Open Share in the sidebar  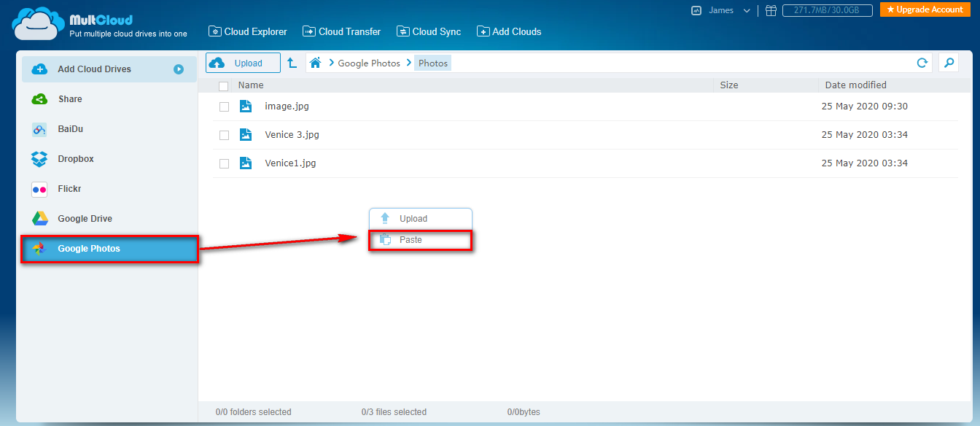(x=109, y=99)
